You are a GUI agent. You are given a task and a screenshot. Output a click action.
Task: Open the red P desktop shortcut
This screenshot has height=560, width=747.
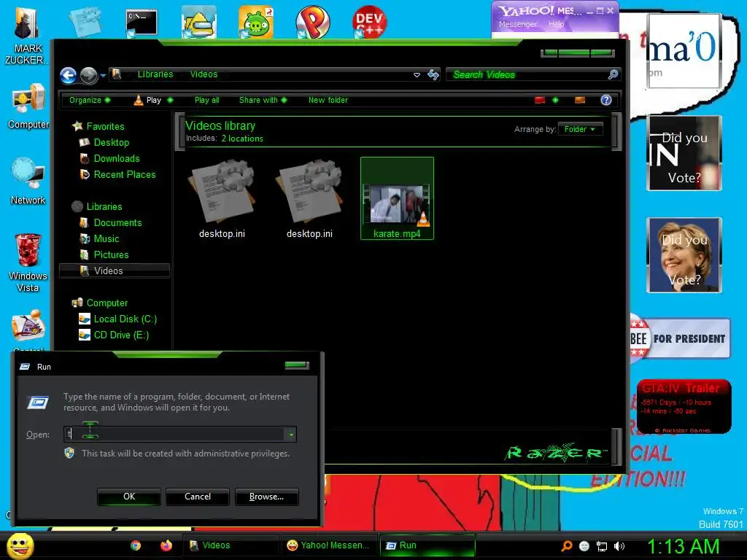(312, 22)
